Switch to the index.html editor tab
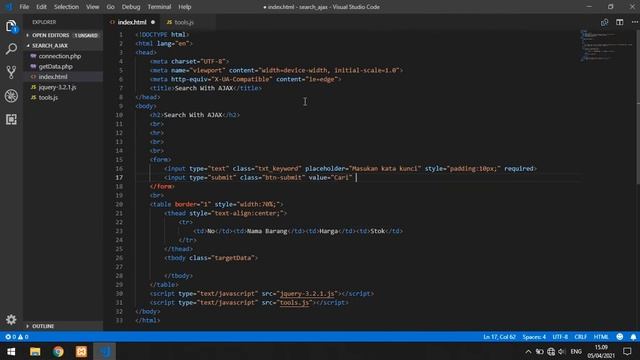640x360 pixels. point(131,22)
